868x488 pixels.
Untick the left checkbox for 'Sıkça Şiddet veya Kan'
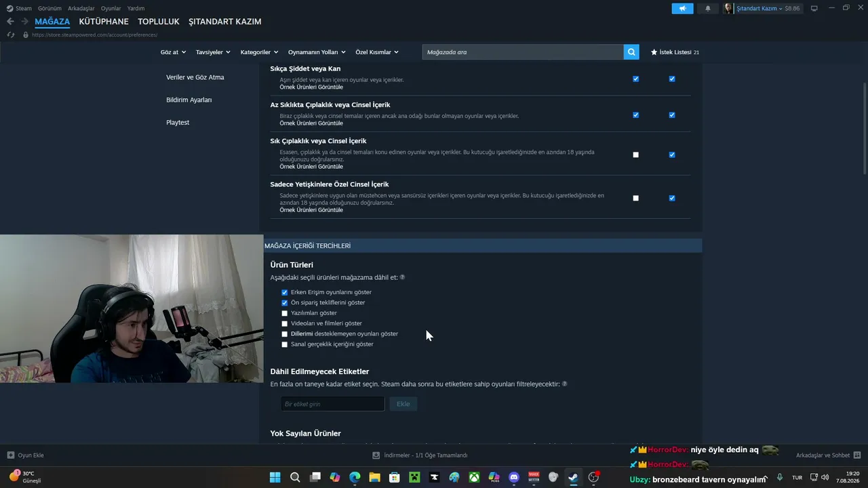point(635,79)
